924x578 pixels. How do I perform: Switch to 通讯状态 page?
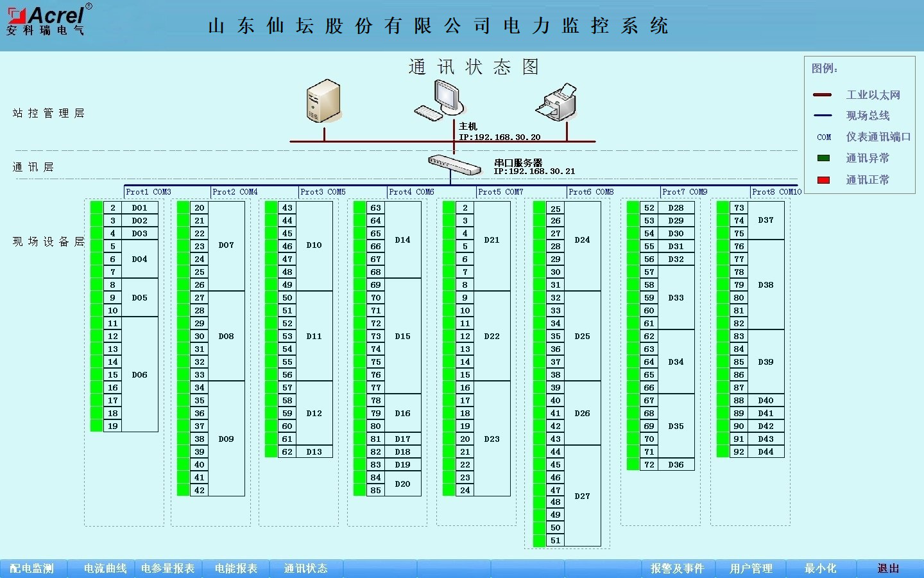[x=306, y=568]
